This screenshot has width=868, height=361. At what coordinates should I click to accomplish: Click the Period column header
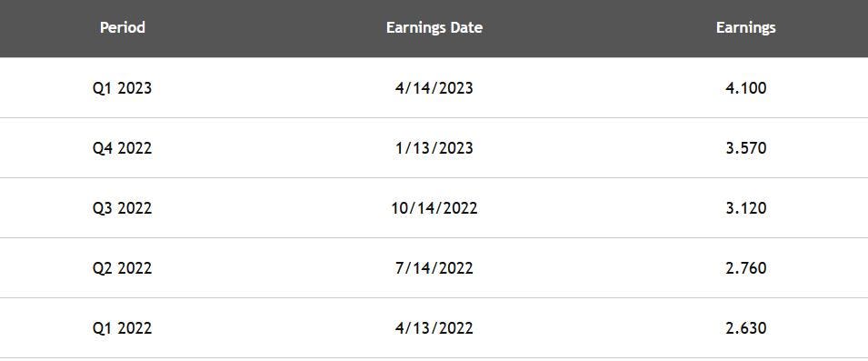click(x=123, y=27)
